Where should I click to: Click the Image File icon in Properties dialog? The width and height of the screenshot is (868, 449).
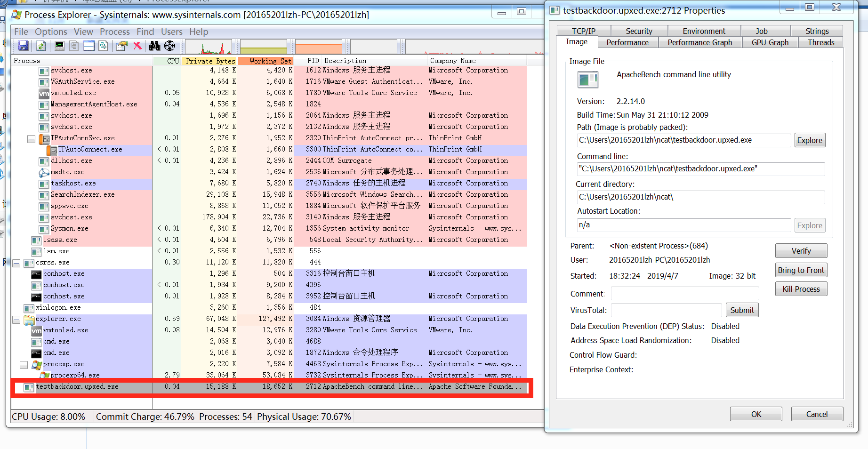587,80
